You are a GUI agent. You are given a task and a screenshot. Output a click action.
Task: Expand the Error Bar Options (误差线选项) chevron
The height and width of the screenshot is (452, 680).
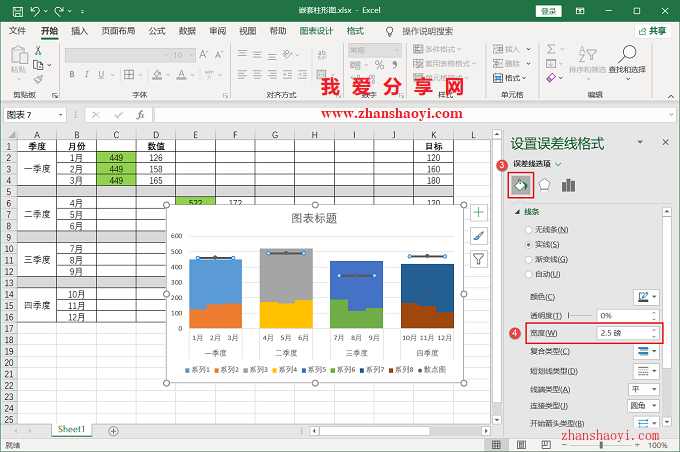tap(558, 164)
